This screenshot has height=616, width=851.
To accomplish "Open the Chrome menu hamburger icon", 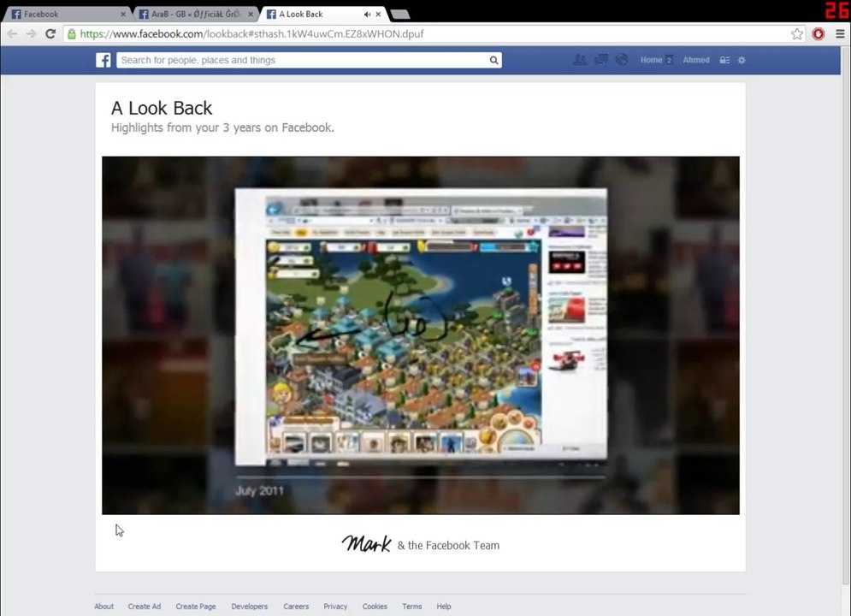I will point(840,34).
